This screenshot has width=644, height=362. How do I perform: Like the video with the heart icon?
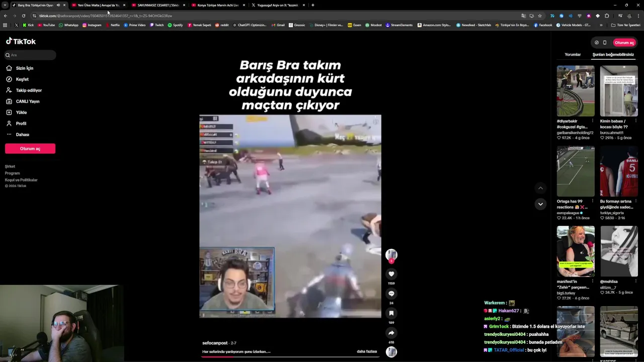click(391, 274)
